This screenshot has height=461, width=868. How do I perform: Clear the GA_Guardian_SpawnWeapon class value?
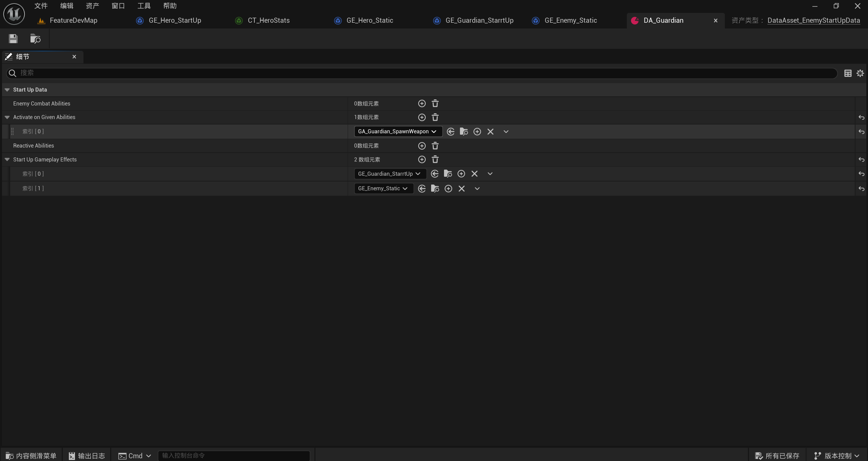[490, 132]
